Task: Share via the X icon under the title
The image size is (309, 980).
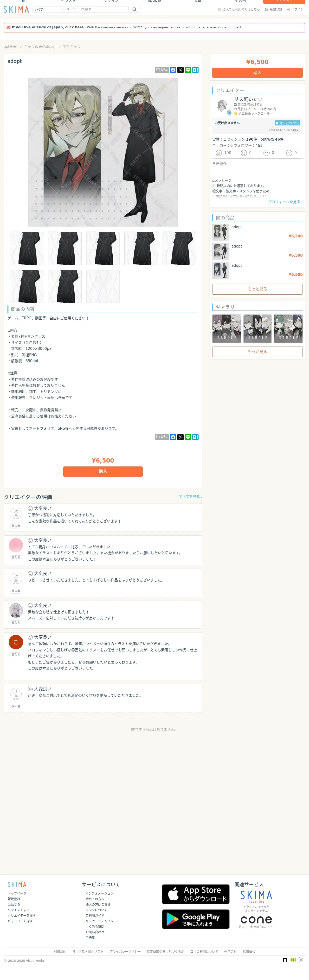Action: [x=180, y=70]
